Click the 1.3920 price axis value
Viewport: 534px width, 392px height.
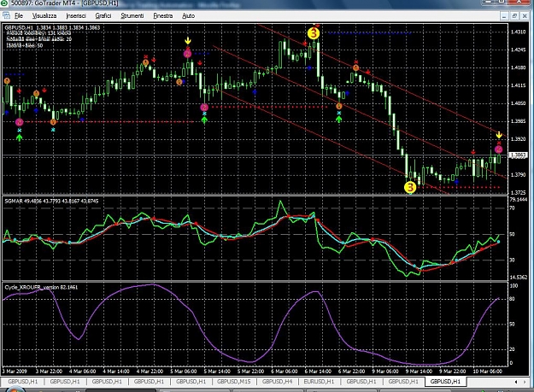tap(518, 139)
